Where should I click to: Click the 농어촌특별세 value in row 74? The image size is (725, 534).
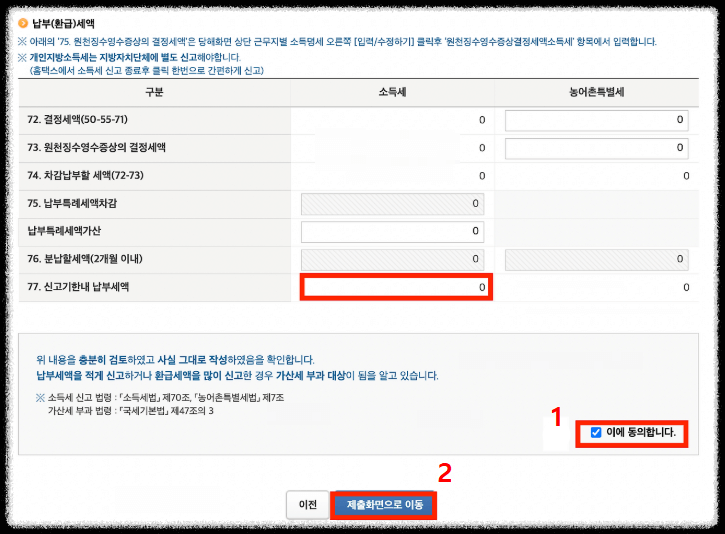pyautogui.click(x=686, y=176)
